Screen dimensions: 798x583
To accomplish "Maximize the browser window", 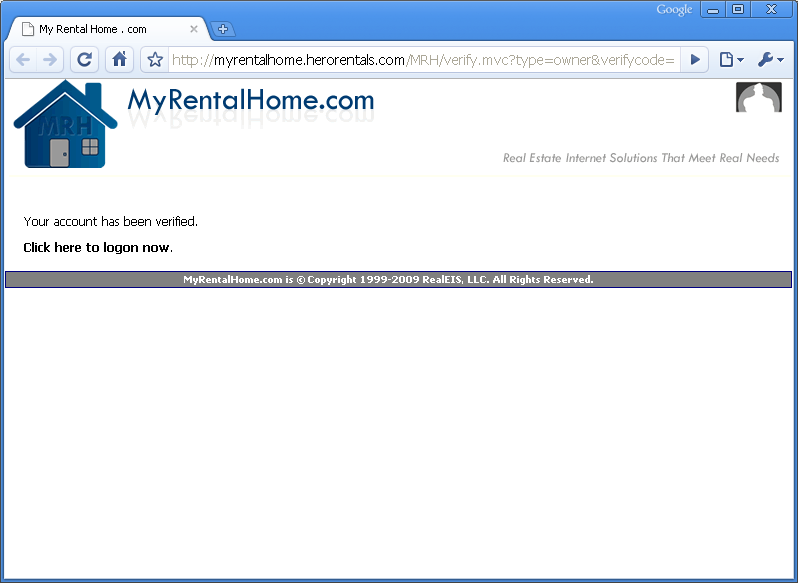I will pyautogui.click(x=738, y=9).
